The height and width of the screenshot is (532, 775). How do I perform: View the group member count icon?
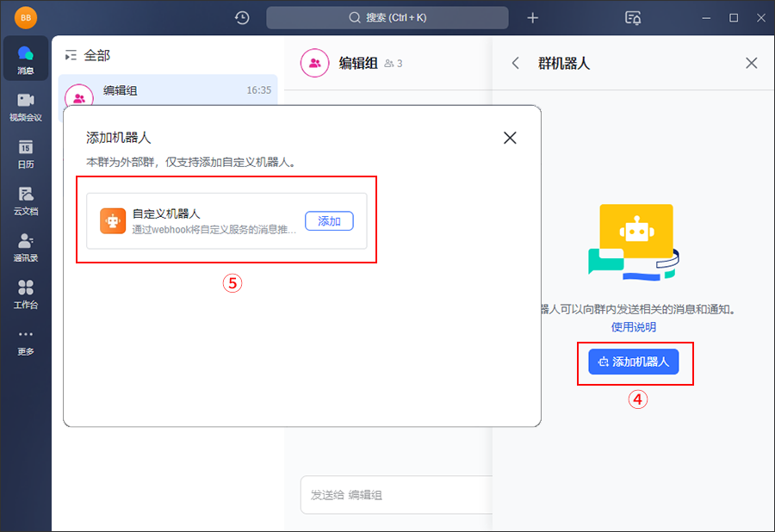[x=389, y=64]
